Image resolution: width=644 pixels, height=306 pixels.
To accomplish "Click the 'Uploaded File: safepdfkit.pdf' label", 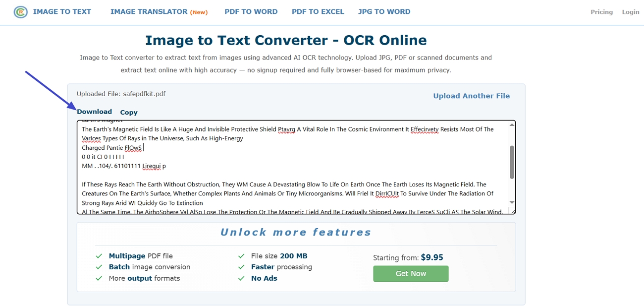I will (121, 94).
